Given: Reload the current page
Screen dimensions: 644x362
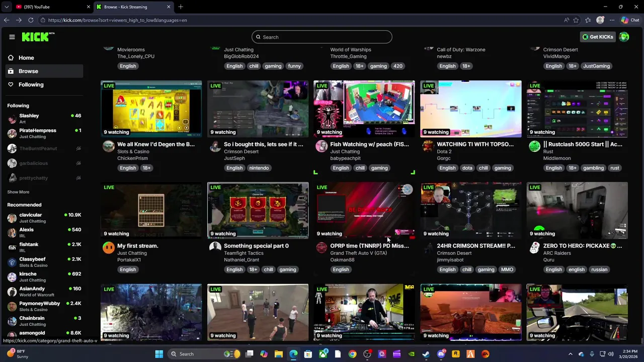Looking at the screenshot, I should (x=31, y=20).
